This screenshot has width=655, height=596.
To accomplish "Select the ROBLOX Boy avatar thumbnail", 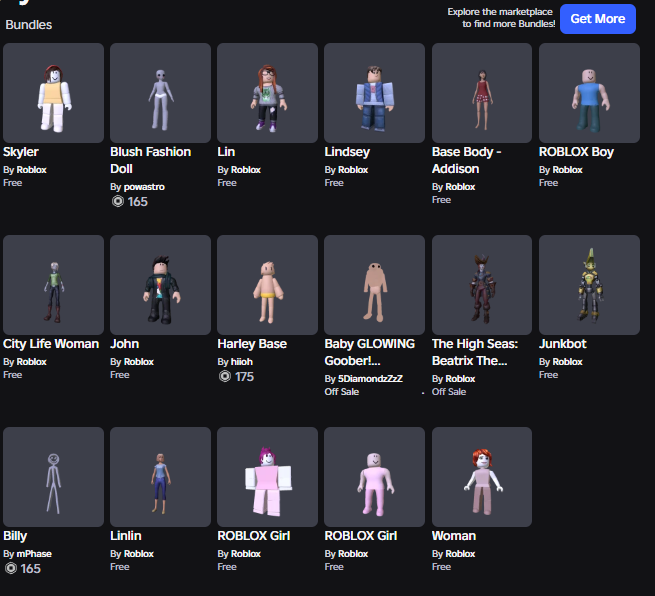I will pos(589,93).
